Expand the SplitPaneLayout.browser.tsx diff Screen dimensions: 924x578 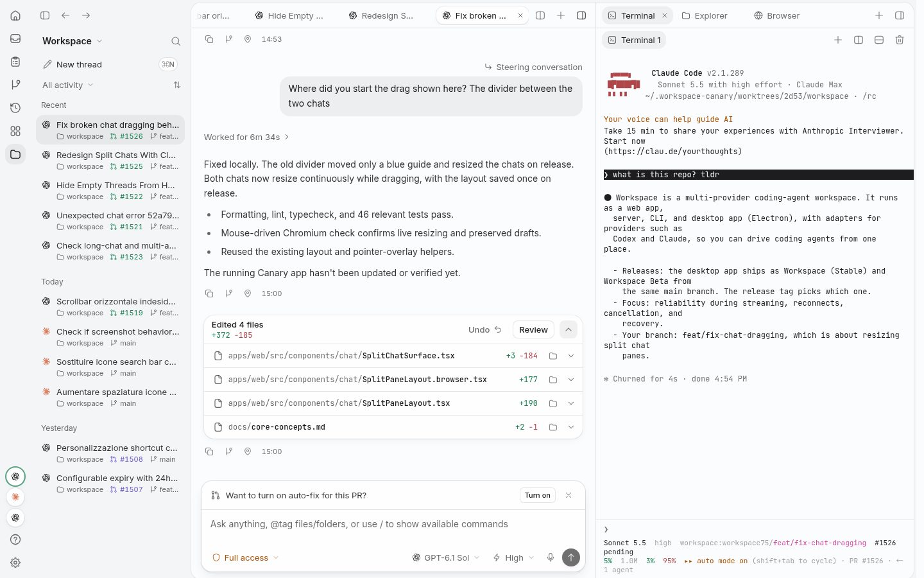(x=571, y=380)
